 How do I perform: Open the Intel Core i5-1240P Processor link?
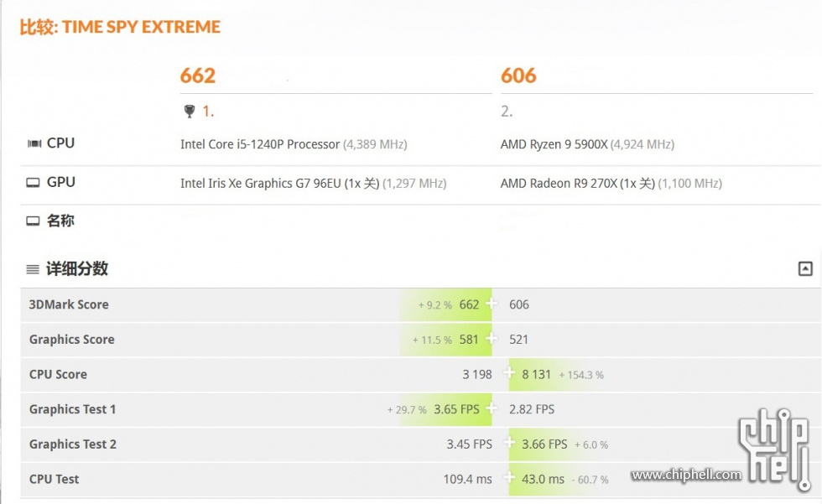pos(260,144)
